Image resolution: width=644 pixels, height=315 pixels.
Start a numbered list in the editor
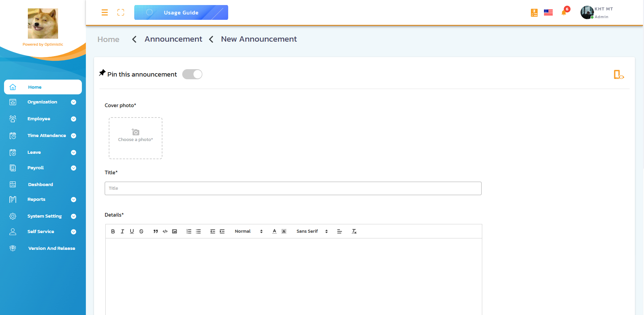tap(189, 231)
